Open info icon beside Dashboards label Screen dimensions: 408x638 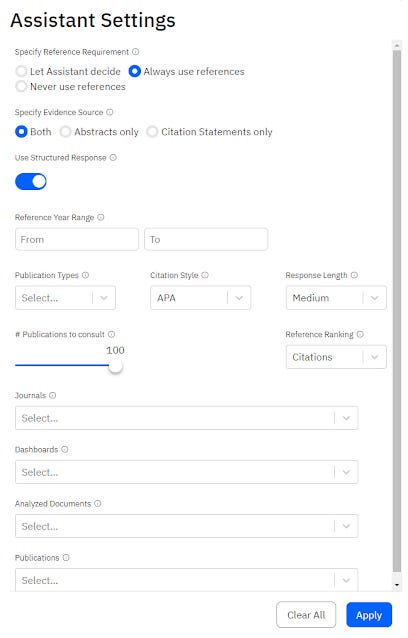click(x=65, y=449)
